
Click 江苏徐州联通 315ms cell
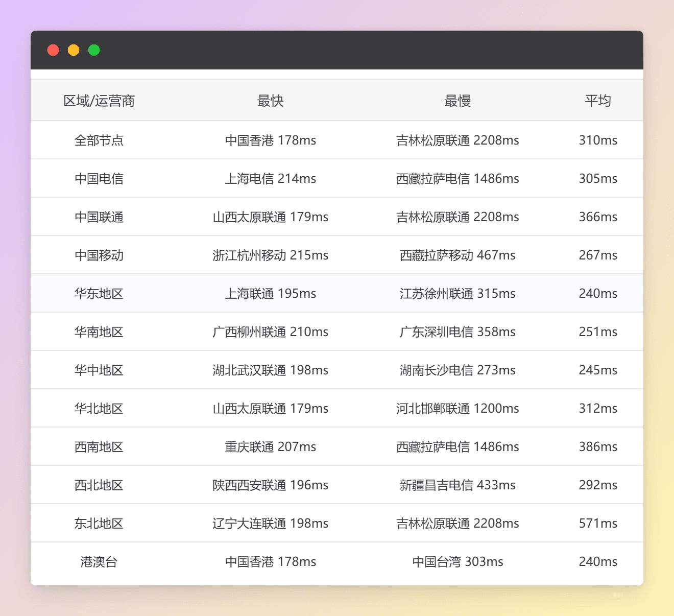point(458,293)
